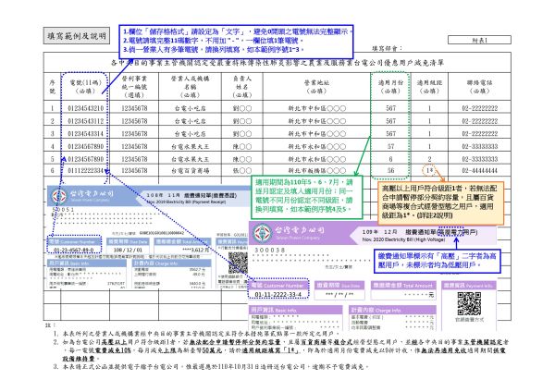The height and width of the screenshot is (392, 555).
Task: Click the 營利事業統一編號 column header
Action: (134, 87)
